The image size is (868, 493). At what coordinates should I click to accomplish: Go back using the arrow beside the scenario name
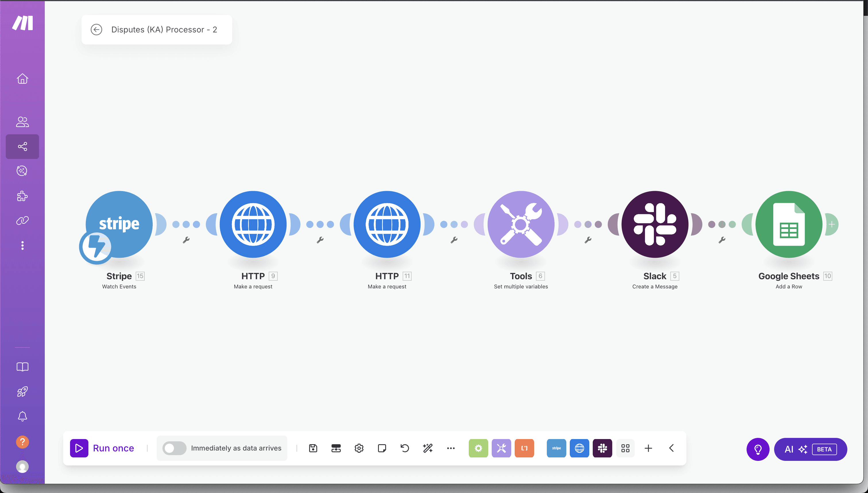[96, 30]
